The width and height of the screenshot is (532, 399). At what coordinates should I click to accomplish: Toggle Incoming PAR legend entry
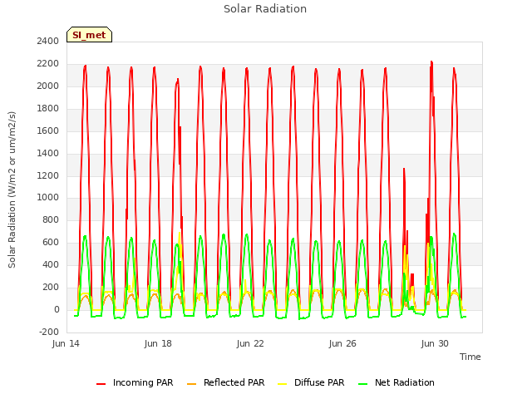[135, 382]
